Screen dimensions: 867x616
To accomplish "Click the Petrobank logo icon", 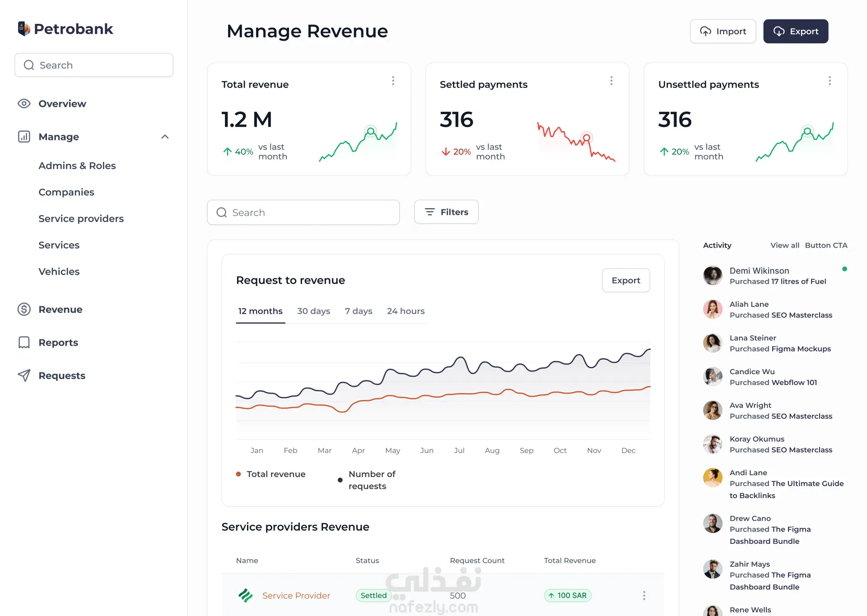I will click(24, 29).
